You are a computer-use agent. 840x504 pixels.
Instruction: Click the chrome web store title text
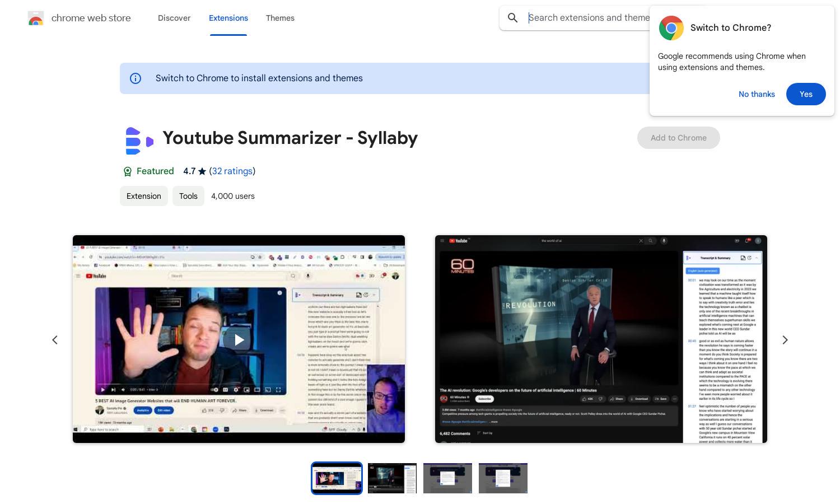pos(91,18)
